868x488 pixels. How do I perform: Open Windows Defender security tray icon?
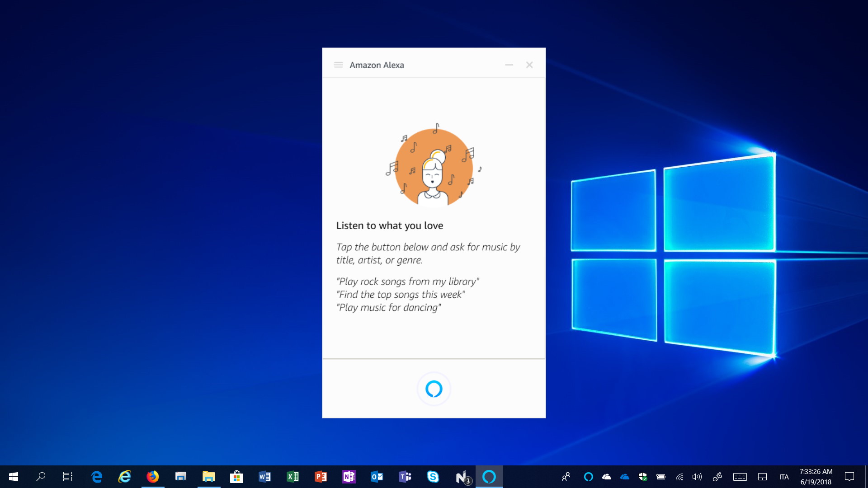pyautogui.click(x=643, y=477)
